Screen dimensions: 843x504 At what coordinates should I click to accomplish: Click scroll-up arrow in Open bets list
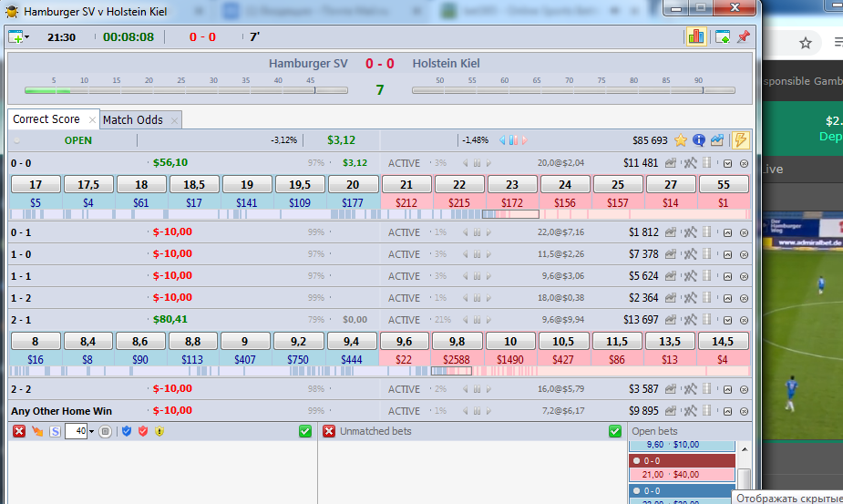pos(745,449)
